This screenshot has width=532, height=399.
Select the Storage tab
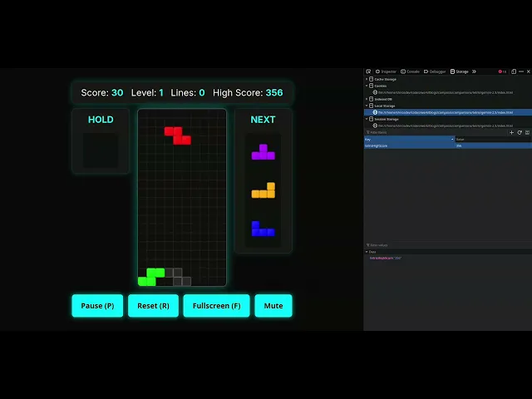[460, 71]
